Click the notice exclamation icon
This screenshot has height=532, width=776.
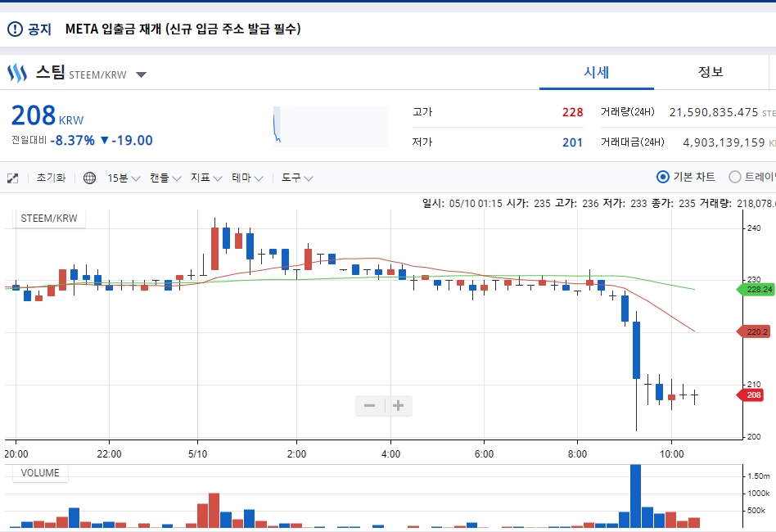click(x=15, y=29)
